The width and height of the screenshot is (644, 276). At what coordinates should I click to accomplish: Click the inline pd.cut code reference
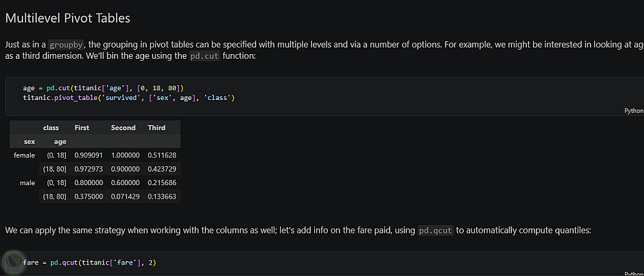tap(205, 56)
